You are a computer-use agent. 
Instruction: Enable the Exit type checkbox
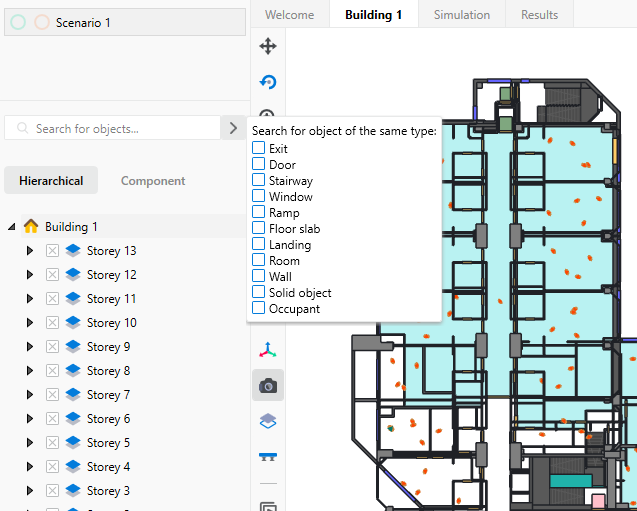click(258, 148)
